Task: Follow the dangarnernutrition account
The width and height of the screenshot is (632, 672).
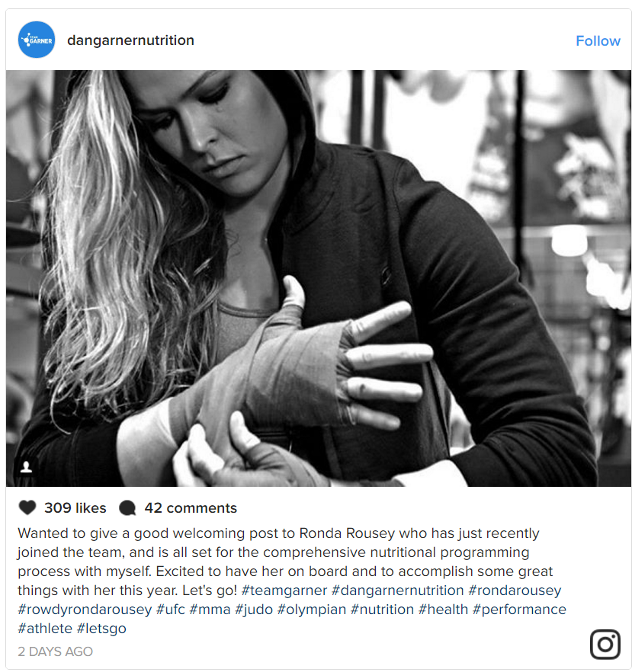Action: pos(598,41)
